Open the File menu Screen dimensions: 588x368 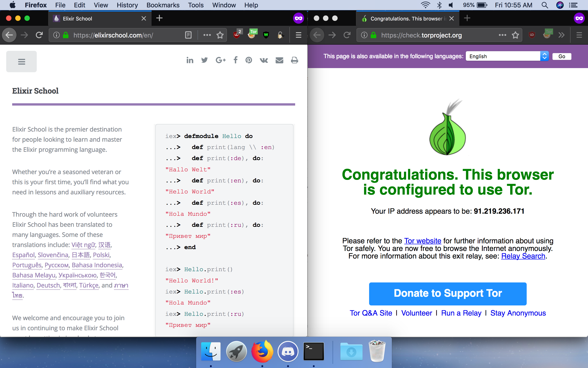(x=60, y=5)
